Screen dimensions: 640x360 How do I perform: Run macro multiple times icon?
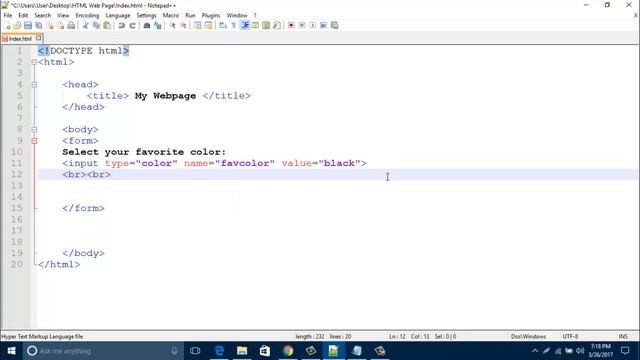[x=323, y=25]
